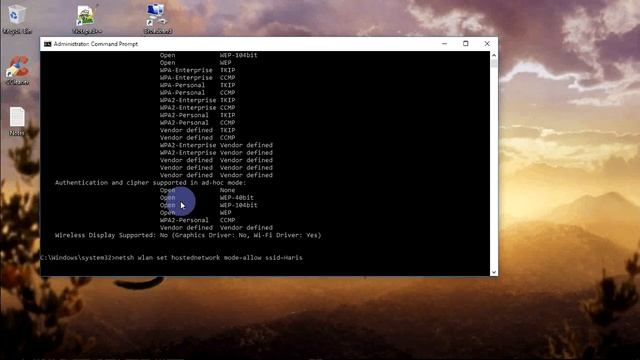Open the Recycle Bin desktop icon
Screen dimensions: 640x360
click(x=16, y=18)
